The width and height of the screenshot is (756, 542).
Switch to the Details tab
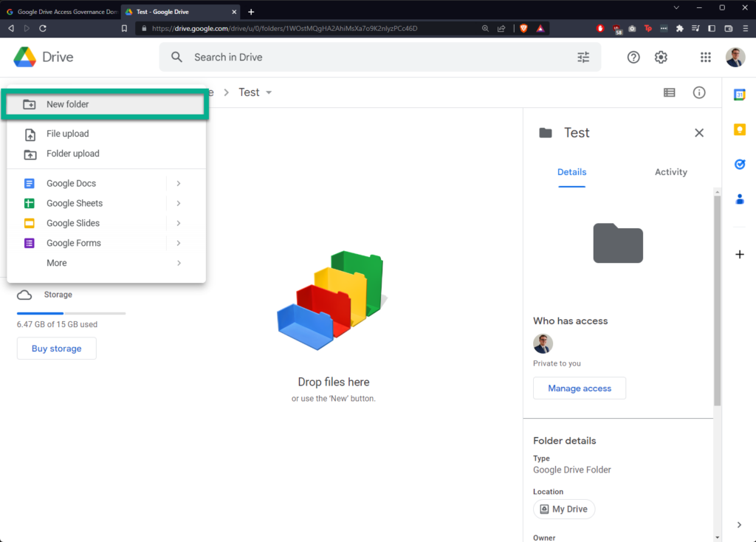pos(572,172)
